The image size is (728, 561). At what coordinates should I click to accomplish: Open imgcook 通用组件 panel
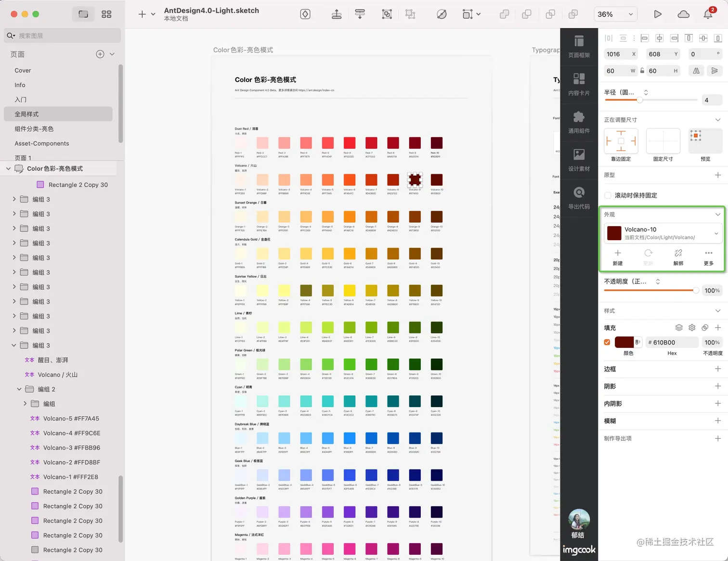click(x=579, y=122)
